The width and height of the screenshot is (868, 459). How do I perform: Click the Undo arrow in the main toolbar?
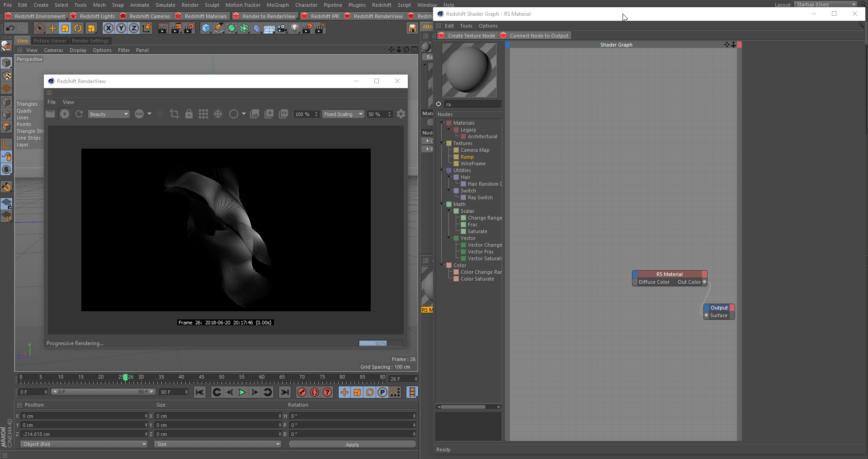pyautogui.click(x=10, y=28)
